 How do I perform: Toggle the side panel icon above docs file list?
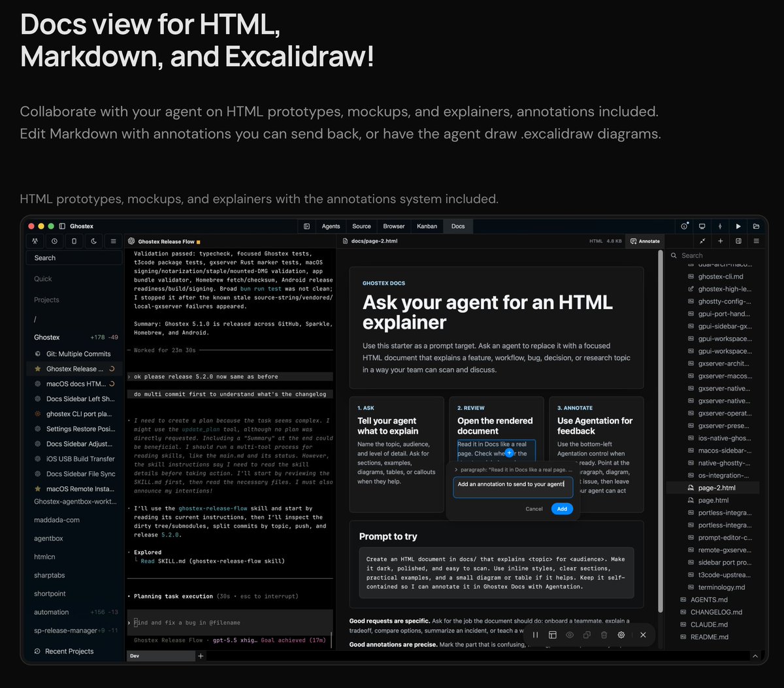click(738, 241)
